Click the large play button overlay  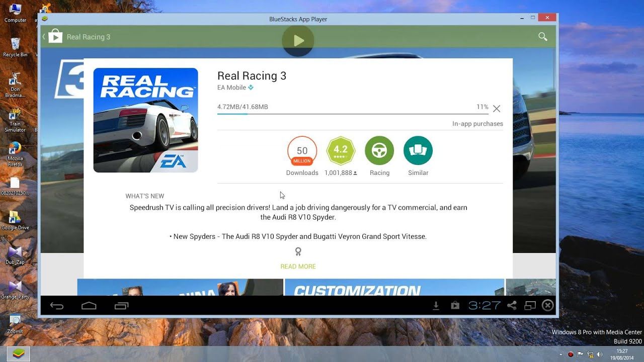pyautogui.click(x=298, y=40)
